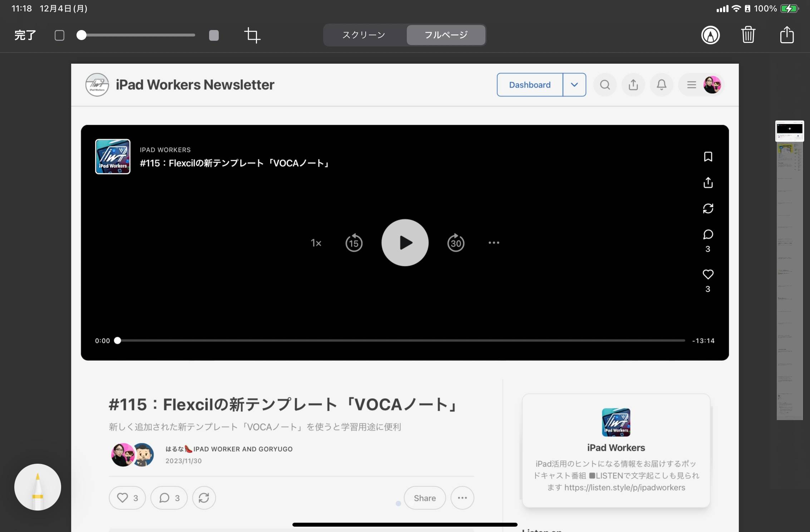The height and width of the screenshot is (532, 810).
Task: Open comments via the speech bubble icon
Action: (x=708, y=235)
